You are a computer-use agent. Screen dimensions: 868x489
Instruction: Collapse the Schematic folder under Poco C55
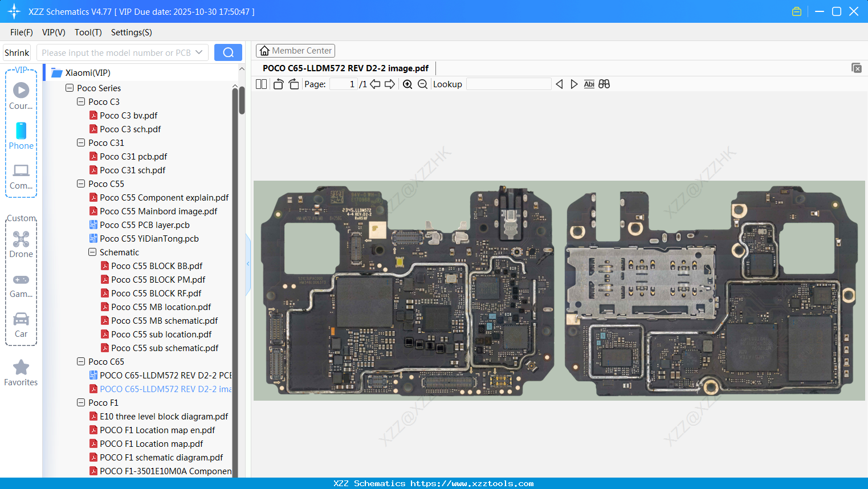pos(92,252)
